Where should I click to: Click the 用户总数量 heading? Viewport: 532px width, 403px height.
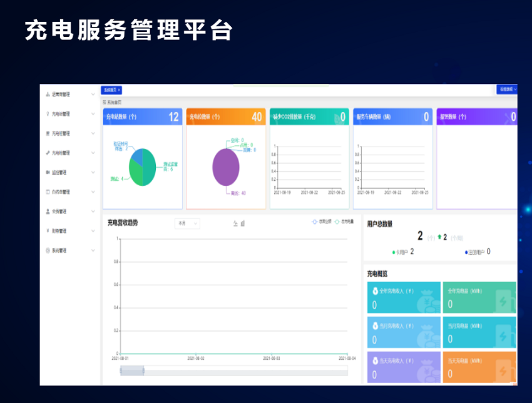pyautogui.click(x=380, y=224)
